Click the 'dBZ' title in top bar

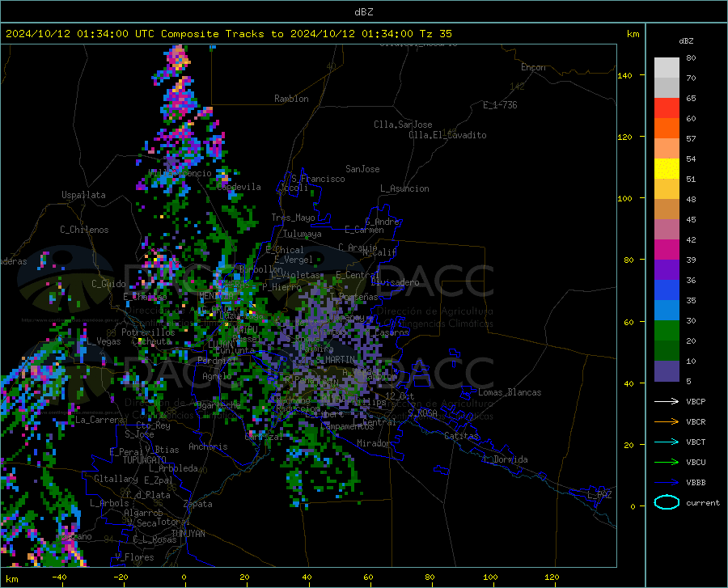coord(363,12)
